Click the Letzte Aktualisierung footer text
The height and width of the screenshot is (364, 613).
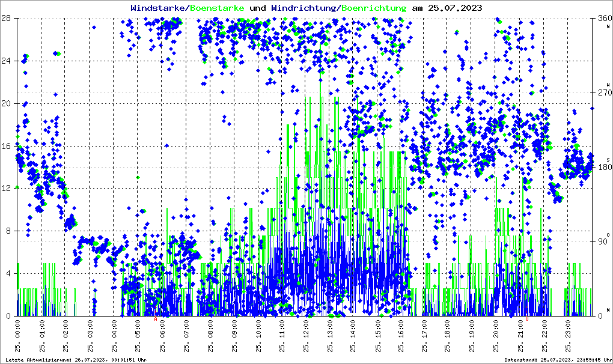click(76, 360)
